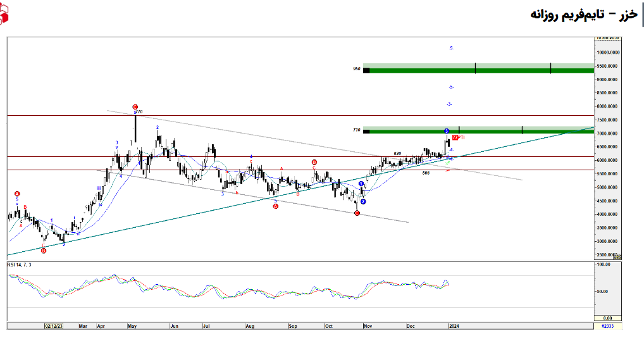The height and width of the screenshot is (343, 644).
Task: Click the red PTI tag beside latest candle
Action: pos(459,137)
